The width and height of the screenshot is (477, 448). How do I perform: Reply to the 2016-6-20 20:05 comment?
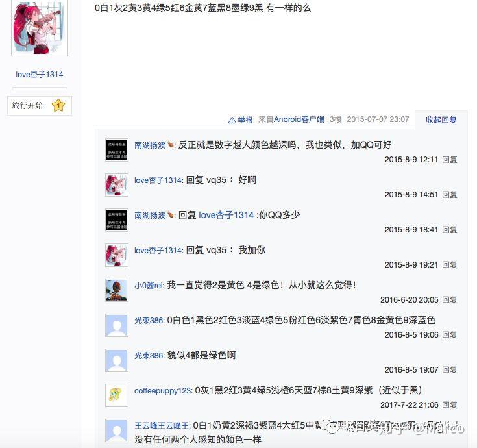pyautogui.click(x=450, y=300)
